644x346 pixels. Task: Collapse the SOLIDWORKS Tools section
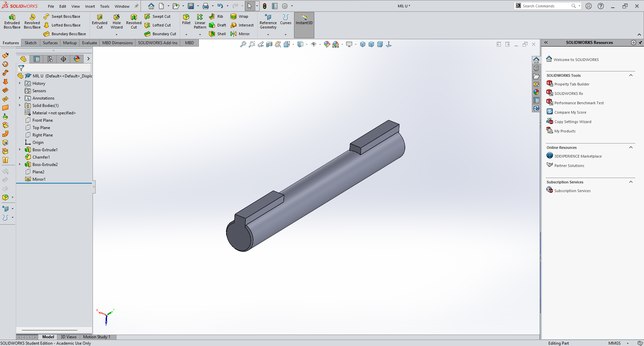click(x=631, y=75)
